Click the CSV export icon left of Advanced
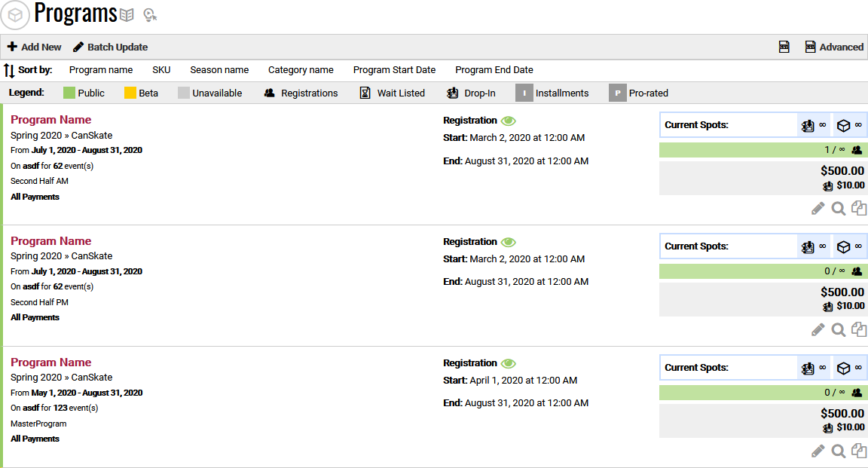 coord(784,47)
